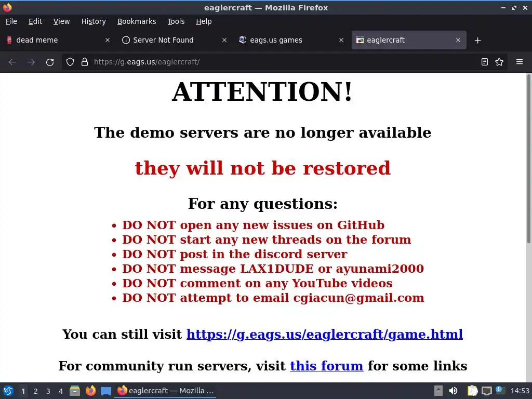Bookmark this page with the star
This screenshot has width=532, height=399.
tap(499, 62)
